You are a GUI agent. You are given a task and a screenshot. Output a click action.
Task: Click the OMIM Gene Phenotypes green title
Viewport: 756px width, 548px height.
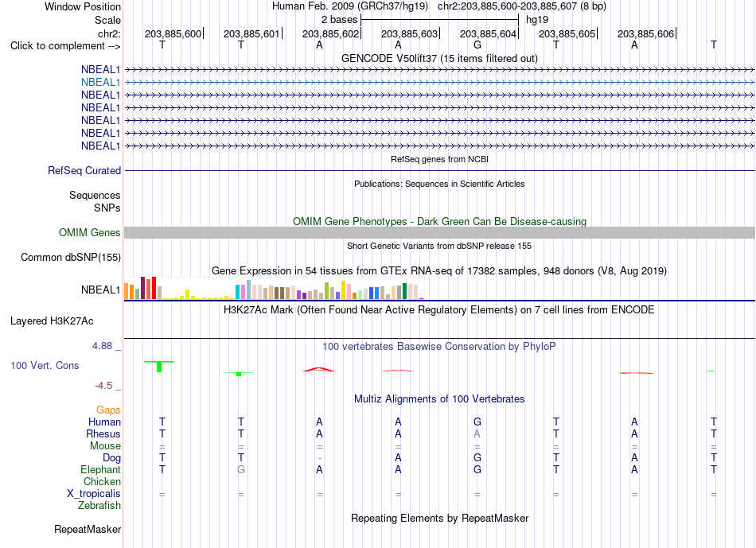[440, 221]
